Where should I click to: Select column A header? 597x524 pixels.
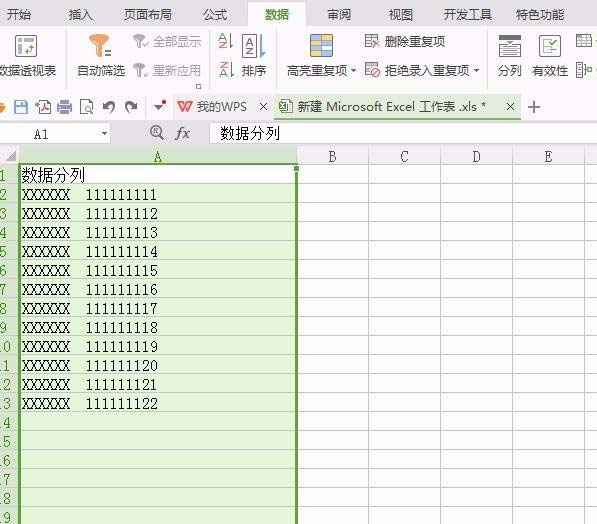[158, 157]
